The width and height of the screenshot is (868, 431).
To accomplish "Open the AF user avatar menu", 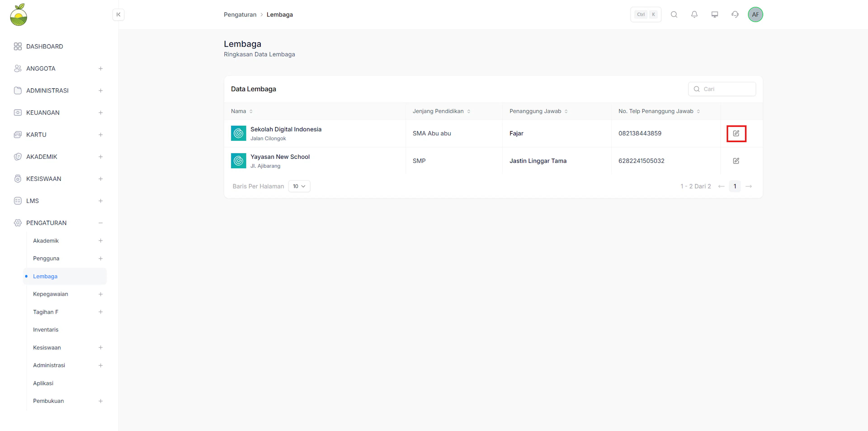I will coord(755,14).
